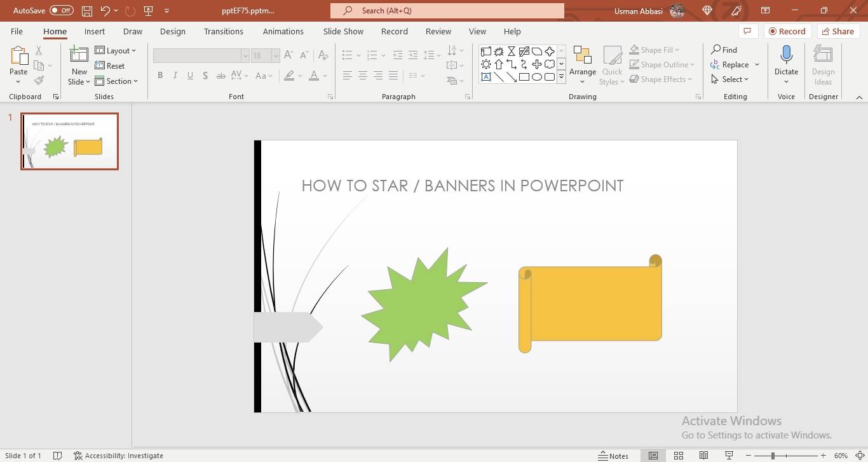The image size is (868, 462).
Task: Click the font color A button
Action: click(x=314, y=76)
